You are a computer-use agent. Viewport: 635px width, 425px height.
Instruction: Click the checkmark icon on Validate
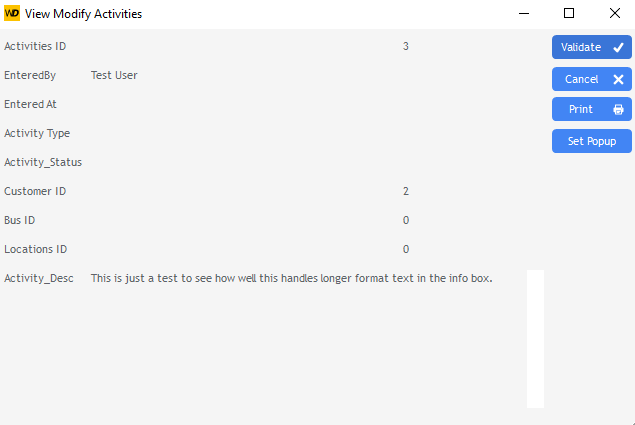(x=618, y=48)
